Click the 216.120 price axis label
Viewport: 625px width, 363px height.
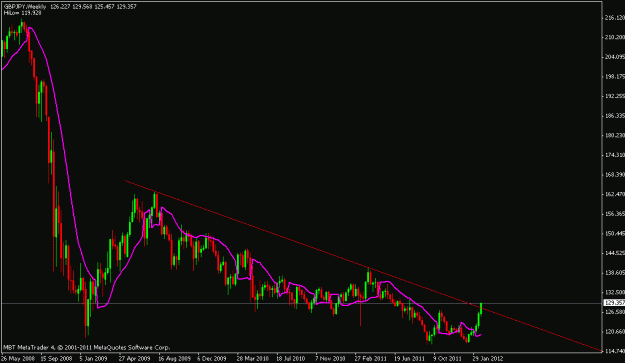pos(615,18)
